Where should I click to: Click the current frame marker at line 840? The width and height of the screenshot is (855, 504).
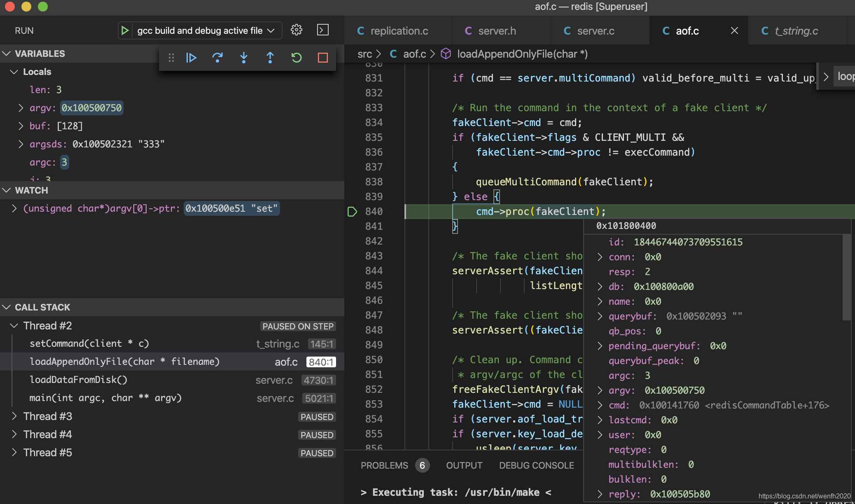352,212
